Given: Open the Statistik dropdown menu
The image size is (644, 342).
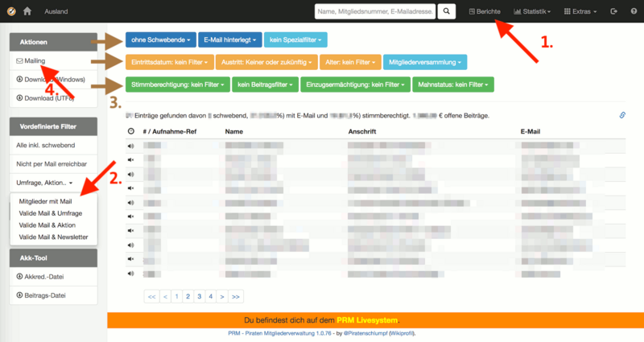Looking at the screenshot, I should coord(532,11).
